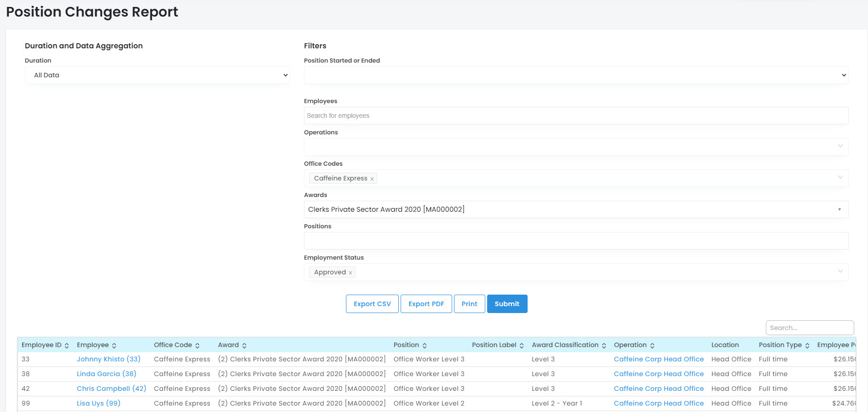Image resolution: width=868 pixels, height=412 pixels.
Task: Sort by Office Code column icon
Action: pyautogui.click(x=197, y=346)
